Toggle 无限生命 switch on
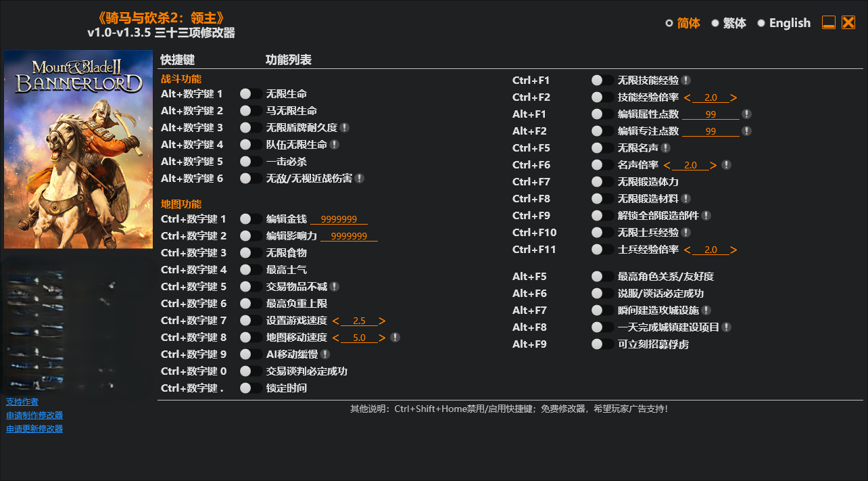868x481 pixels. pos(251,94)
